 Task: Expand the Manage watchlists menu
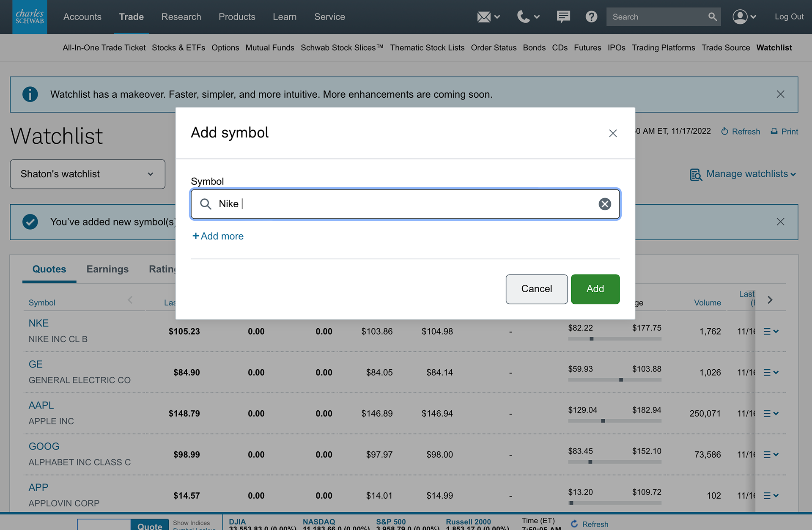click(751, 174)
